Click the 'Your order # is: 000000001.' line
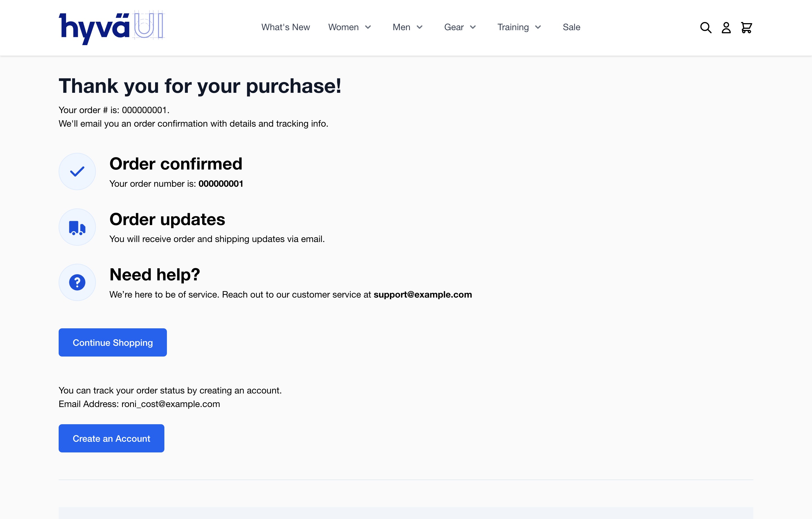Viewport: 812px width, 519px height. click(x=114, y=110)
